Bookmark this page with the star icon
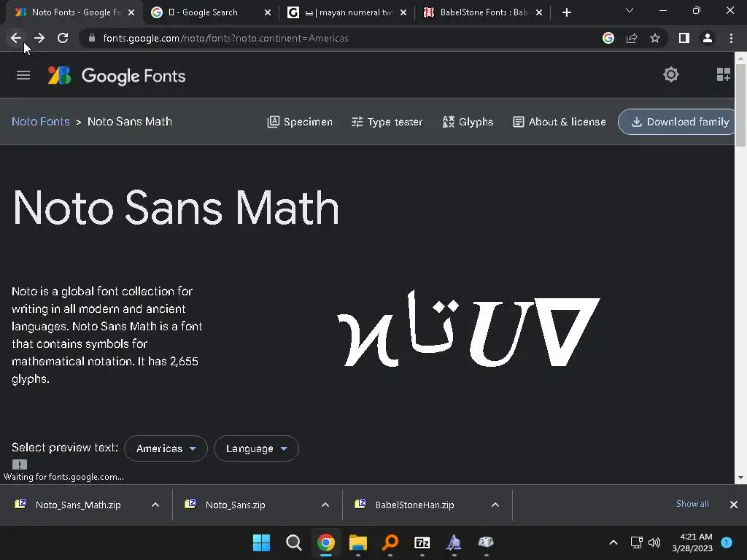Viewport: 747px width, 560px height. (655, 38)
